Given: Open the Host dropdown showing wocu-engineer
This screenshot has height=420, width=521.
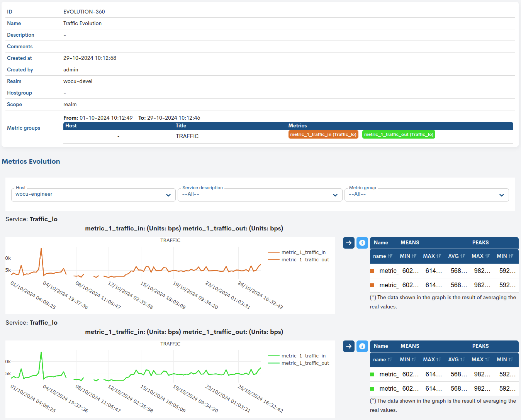Looking at the screenshot, I should [93, 195].
